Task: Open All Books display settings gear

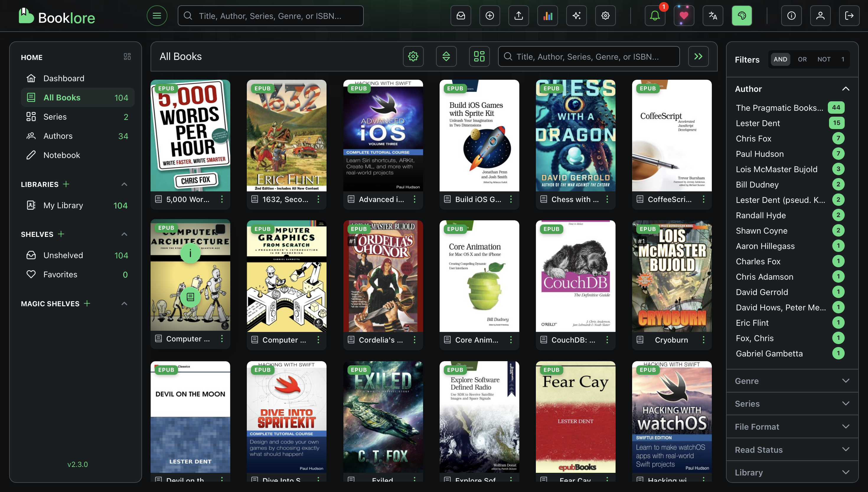Action: pos(413,56)
